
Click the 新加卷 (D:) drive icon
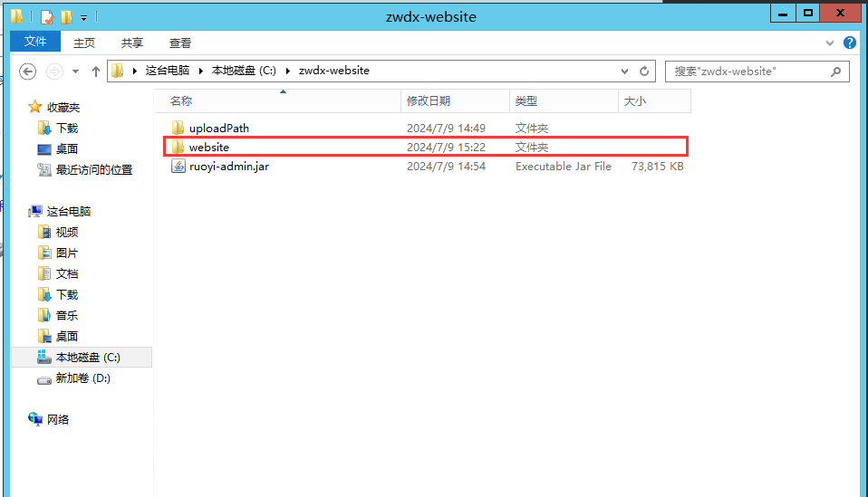(44, 379)
